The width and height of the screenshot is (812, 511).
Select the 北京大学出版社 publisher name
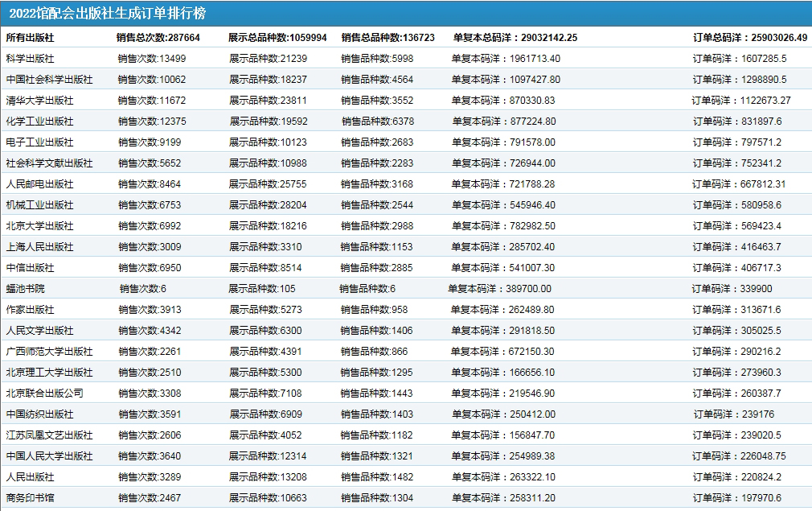[x=39, y=226]
